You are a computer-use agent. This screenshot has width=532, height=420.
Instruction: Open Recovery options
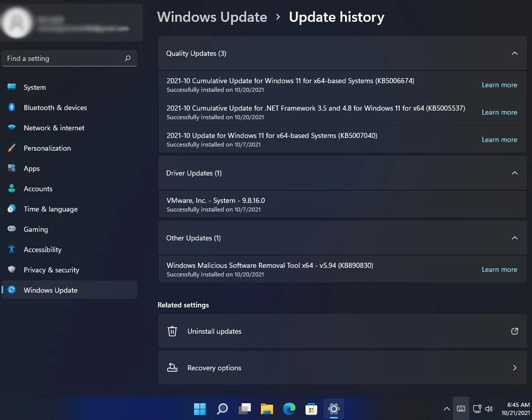[343, 368]
